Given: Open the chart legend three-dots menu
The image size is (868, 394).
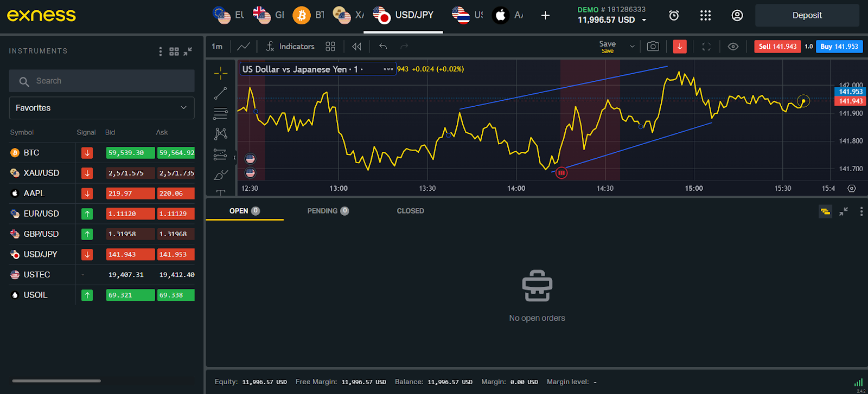Looking at the screenshot, I should pos(388,69).
